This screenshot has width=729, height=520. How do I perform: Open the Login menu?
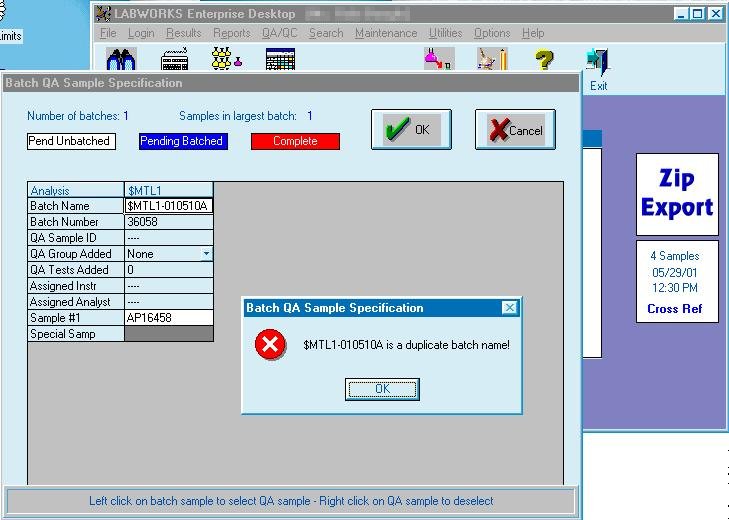pos(141,33)
